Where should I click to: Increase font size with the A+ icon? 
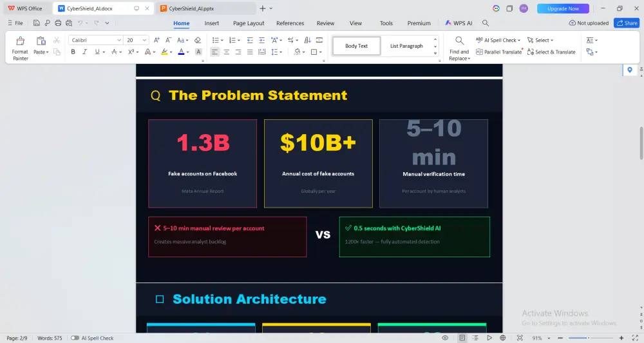pos(156,40)
